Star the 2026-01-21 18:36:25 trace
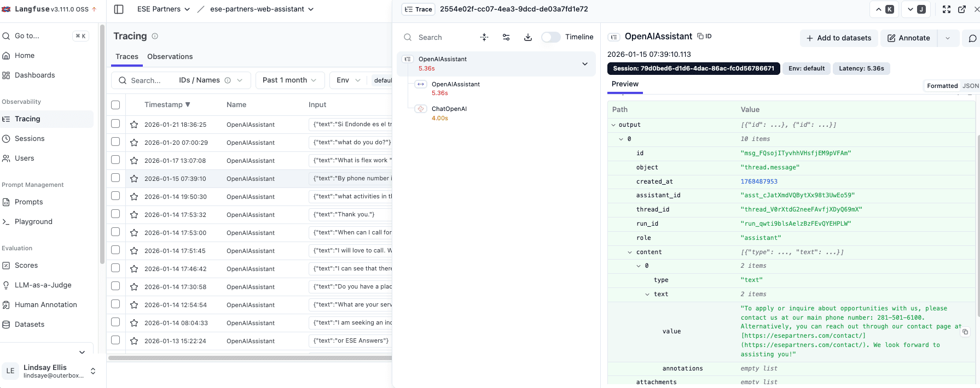 tap(134, 125)
